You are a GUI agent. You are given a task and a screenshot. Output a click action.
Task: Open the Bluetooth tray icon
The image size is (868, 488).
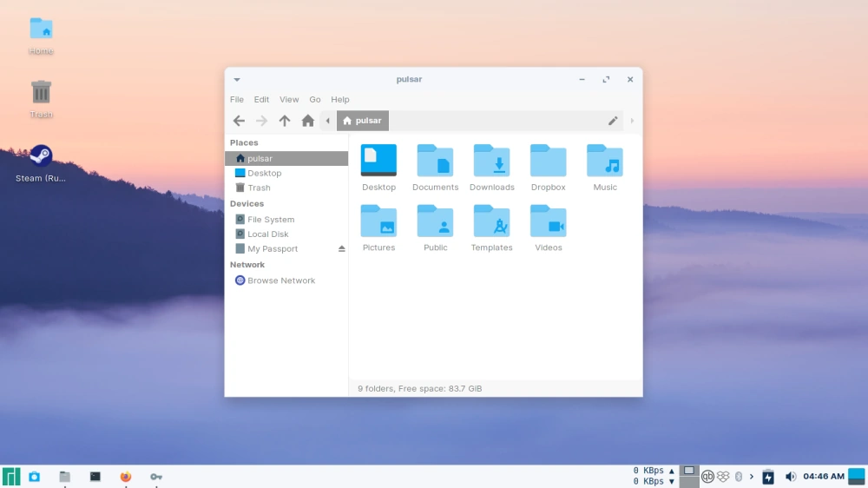click(x=739, y=477)
